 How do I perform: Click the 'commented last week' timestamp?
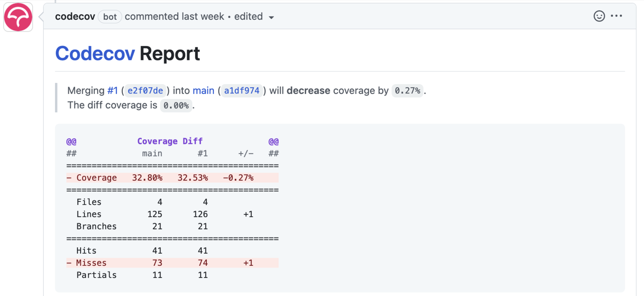click(x=174, y=17)
